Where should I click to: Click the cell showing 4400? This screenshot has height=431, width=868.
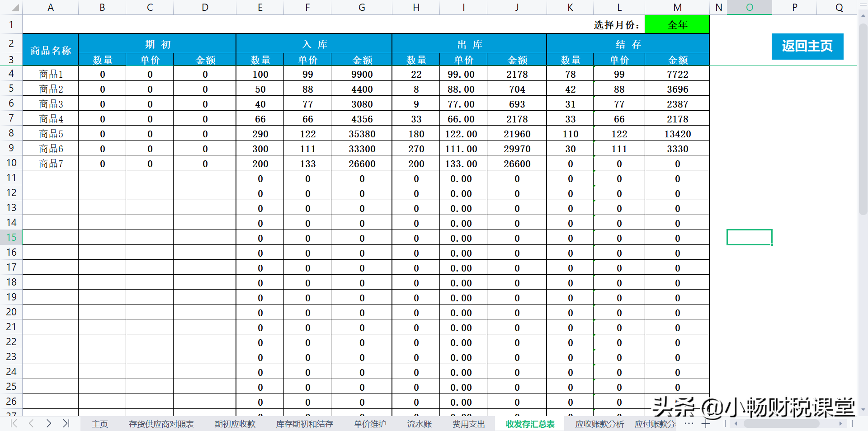click(362, 89)
